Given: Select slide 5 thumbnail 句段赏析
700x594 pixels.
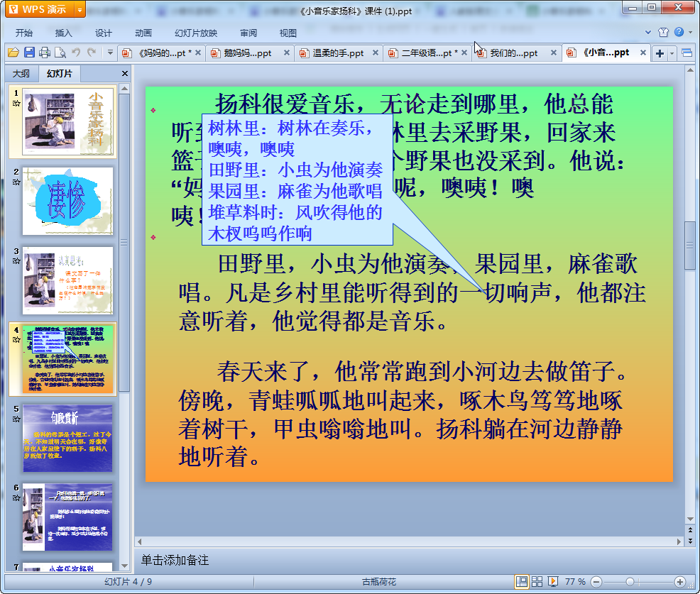Looking at the screenshot, I should point(68,439).
